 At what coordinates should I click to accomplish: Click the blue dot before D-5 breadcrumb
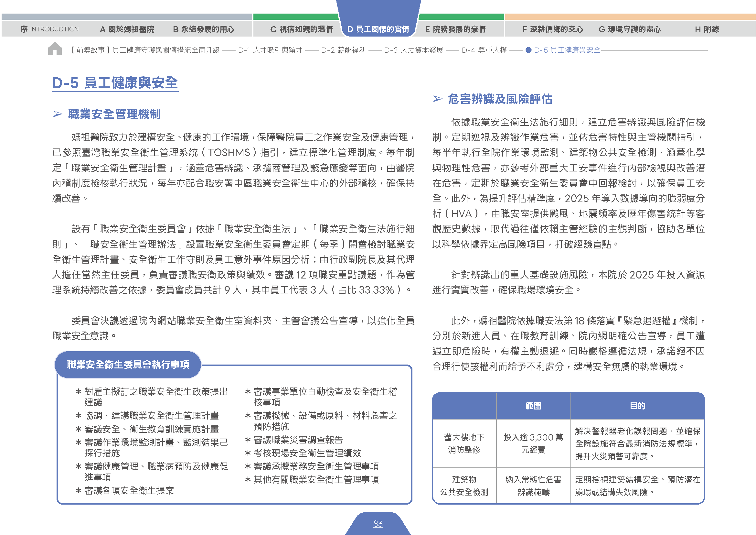click(x=528, y=50)
